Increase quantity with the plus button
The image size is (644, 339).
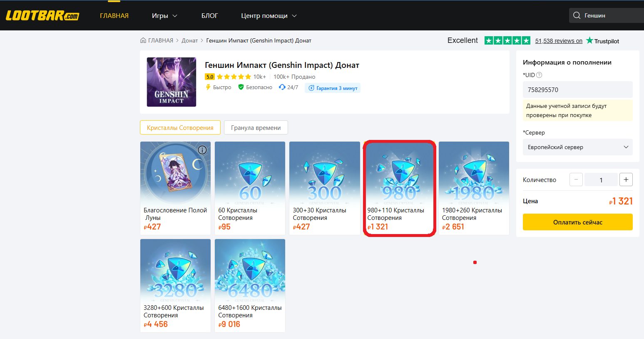coord(626,179)
